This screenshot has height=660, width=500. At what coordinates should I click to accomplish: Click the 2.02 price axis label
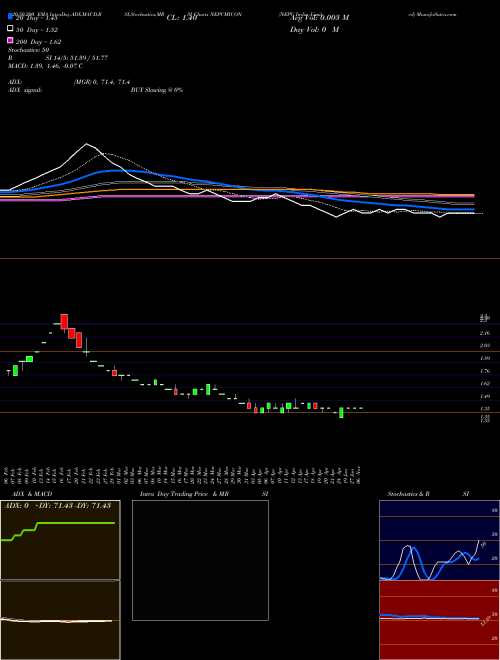(x=484, y=346)
